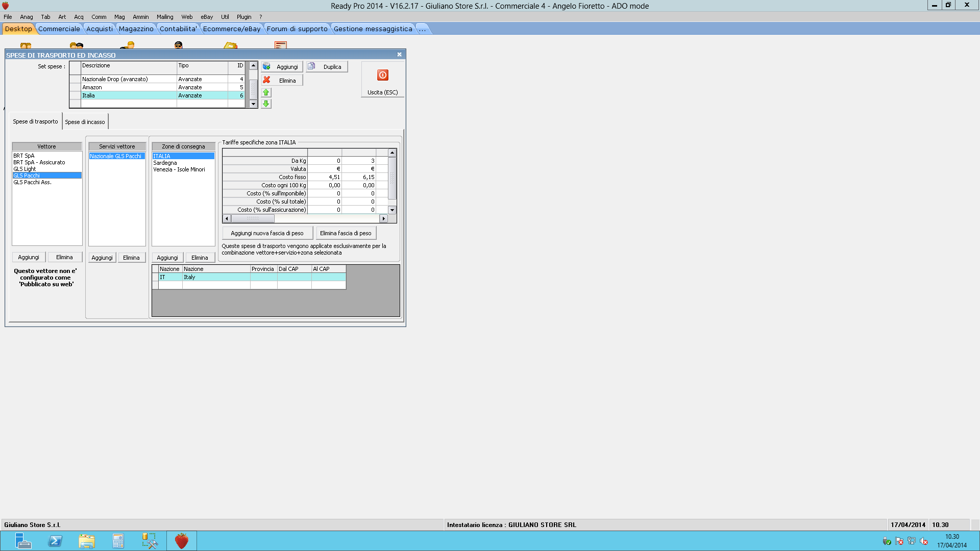Click the Aggiungi icon beside Set spese
This screenshot has height=551, width=980.
[x=266, y=66]
